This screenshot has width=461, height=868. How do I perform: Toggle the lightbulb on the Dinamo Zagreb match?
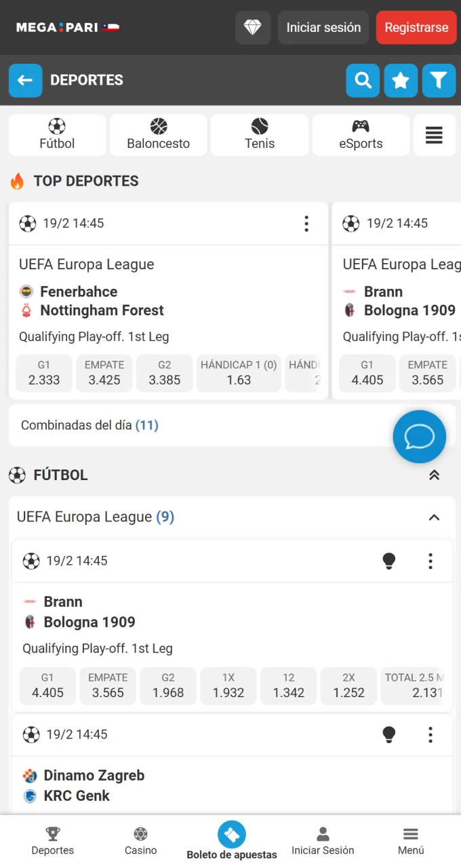click(x=389, y=734)
